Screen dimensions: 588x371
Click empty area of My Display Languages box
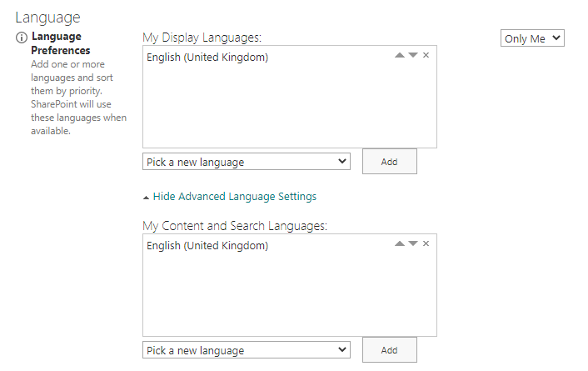(289, 108)
